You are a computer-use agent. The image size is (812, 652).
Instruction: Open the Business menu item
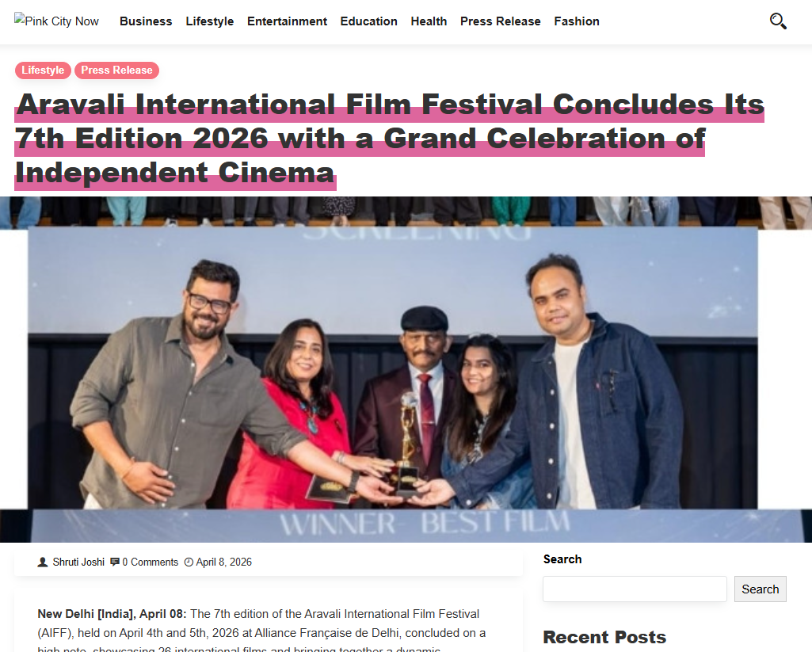tap(146, 21)
